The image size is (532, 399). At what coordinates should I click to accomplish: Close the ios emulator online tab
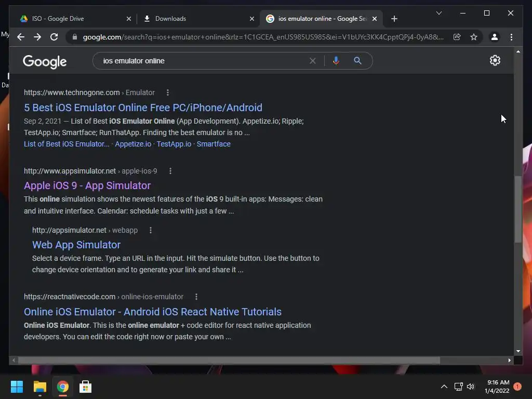point(375,19)
